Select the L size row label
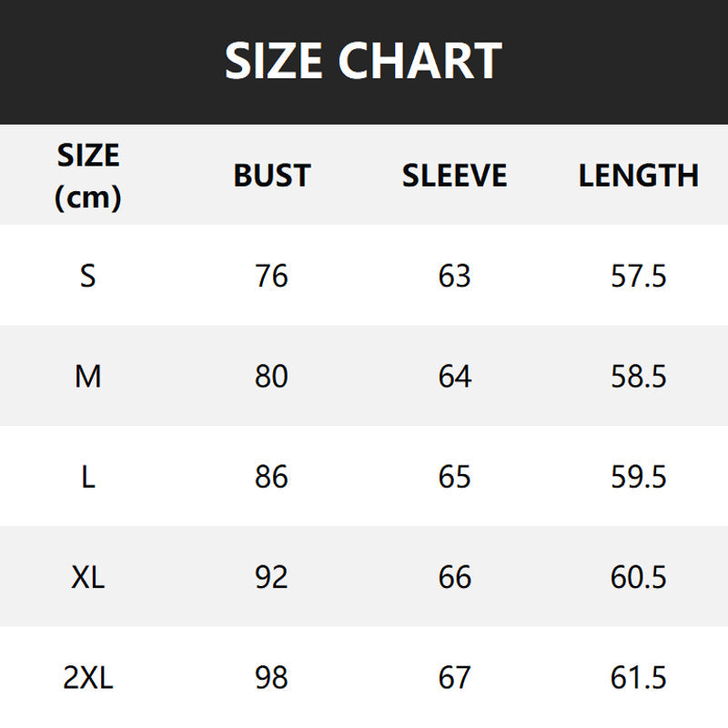The height and width of the screenshot is (728, 728). coord(88,476)
